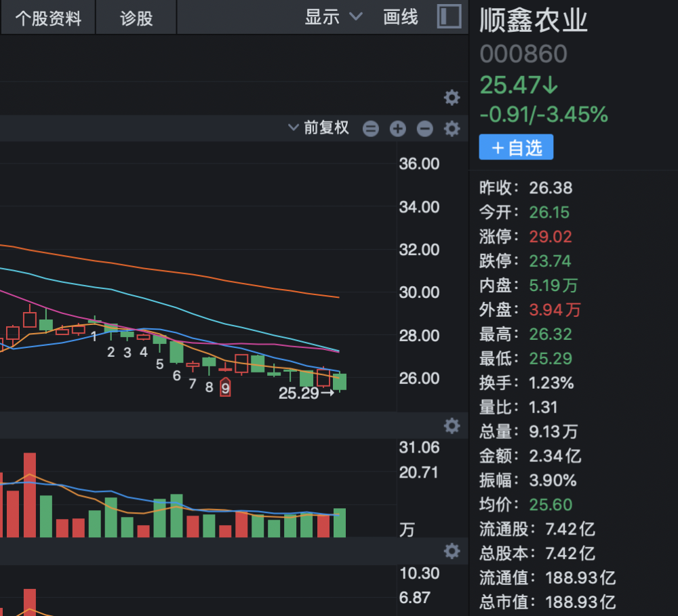Open the 前复权 adjustment dropdown
678x616 pixels.
click(x=319, y=128)
